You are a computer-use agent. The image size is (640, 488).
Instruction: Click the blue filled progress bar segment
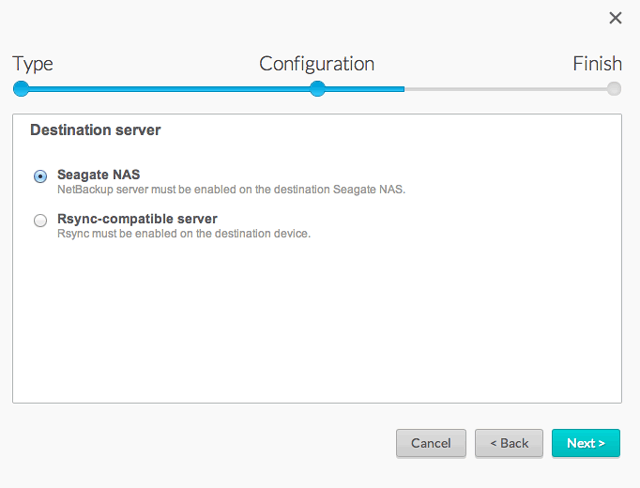(170, 89)
